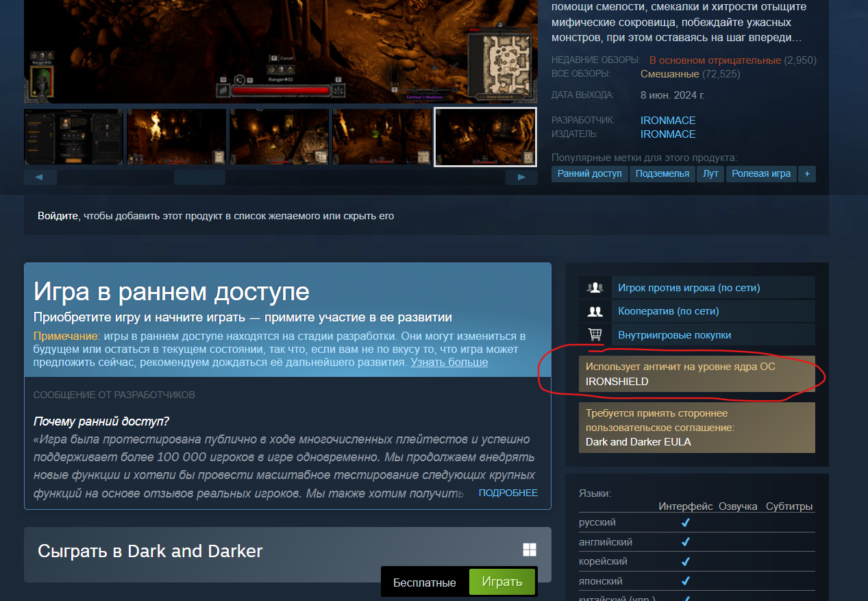Screen dimensions: 868x601
Task: Click release date 8 июн. 2024 г.
Action: [x=673, y=95]
